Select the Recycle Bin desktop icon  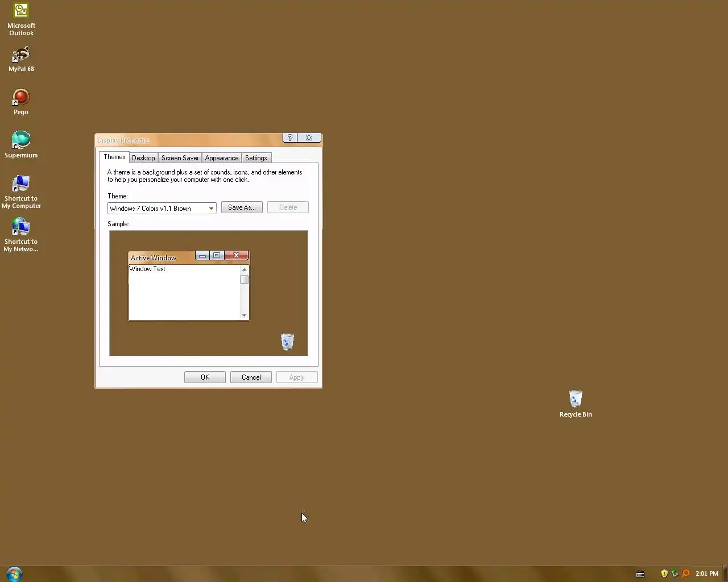(576, 404)
